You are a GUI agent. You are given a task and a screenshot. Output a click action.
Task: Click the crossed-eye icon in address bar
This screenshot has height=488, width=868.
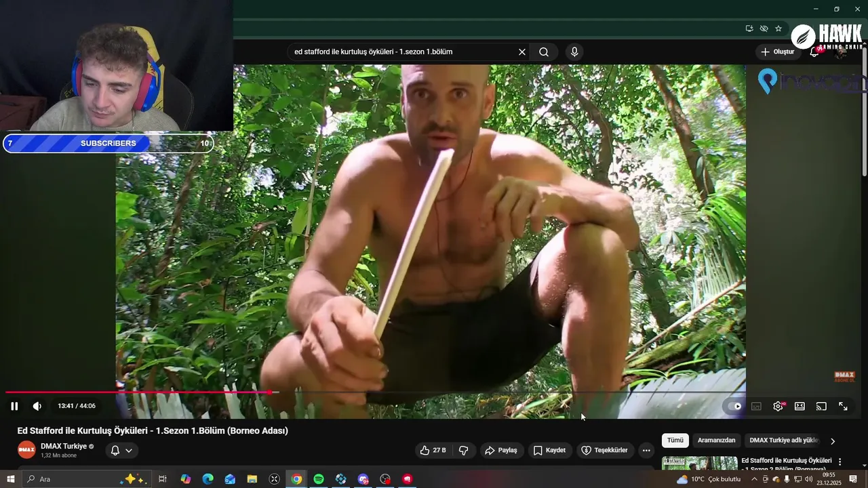pos(764,28)
